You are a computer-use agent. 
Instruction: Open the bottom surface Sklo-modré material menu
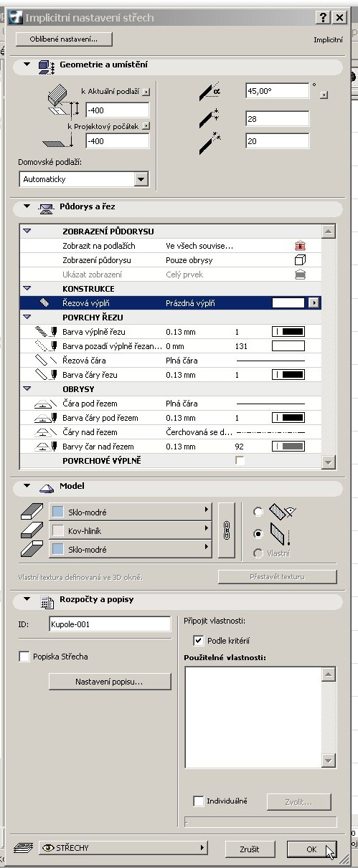131,550
